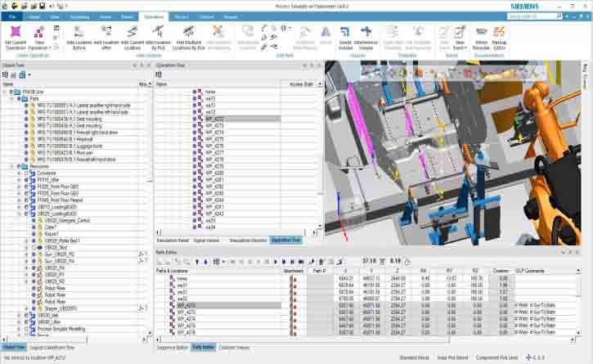Open New Event dropdown
The width and height of the screenshot is (593, 364).
pos(460,47)
